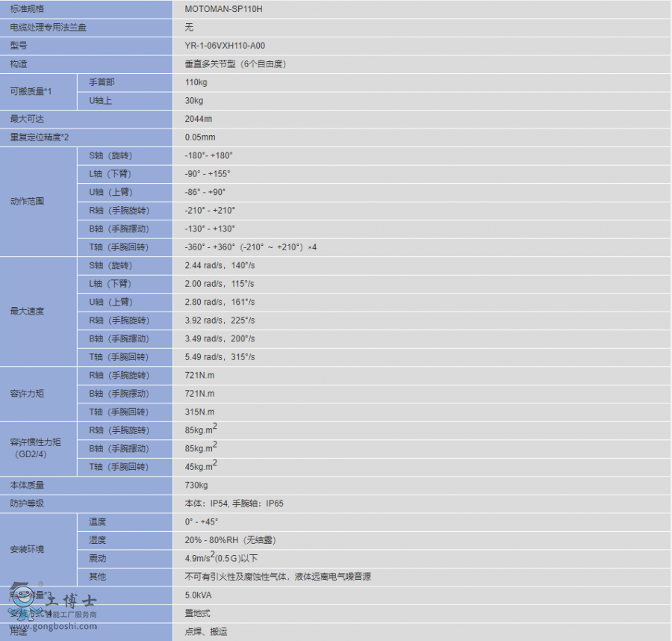Click the "-130° - +130°" value
Screen dimensions: 672x641
(x=210, y=229)
